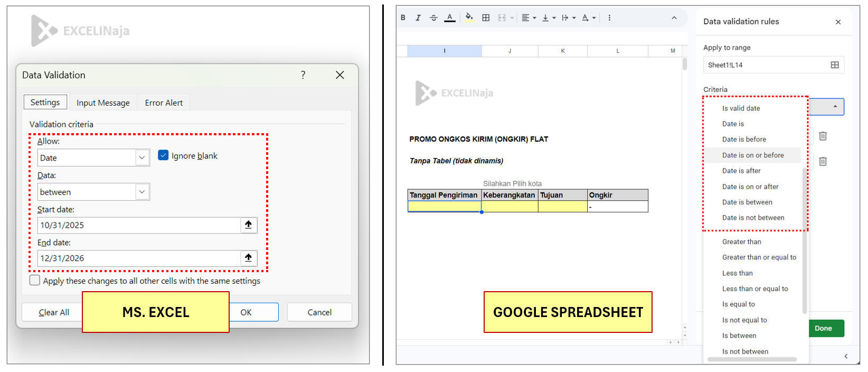The width and height of the screenshot is (868, 372).
Task: Click the Merge cells icon
Action: pos(502,17)
